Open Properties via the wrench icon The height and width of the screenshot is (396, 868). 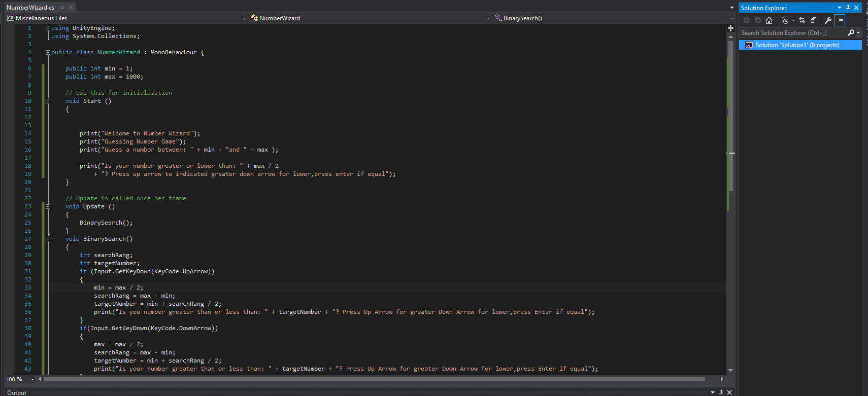click(x=828, y=20)
